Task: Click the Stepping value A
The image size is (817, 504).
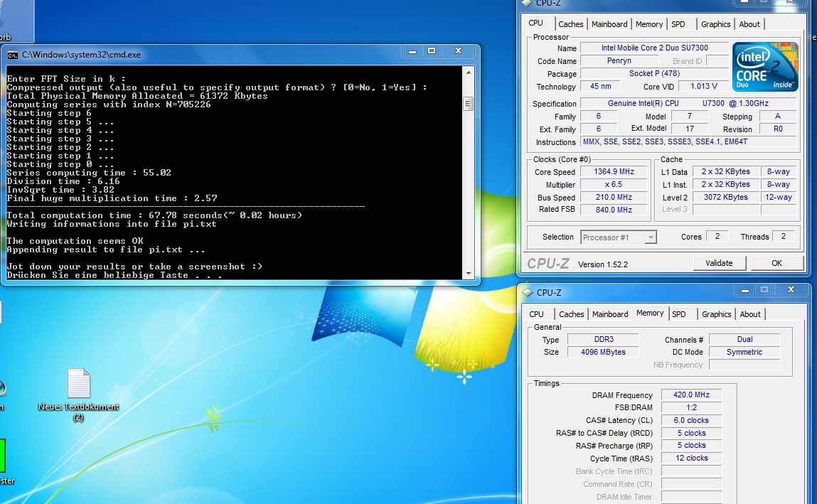Action: (x=778, y=116)
